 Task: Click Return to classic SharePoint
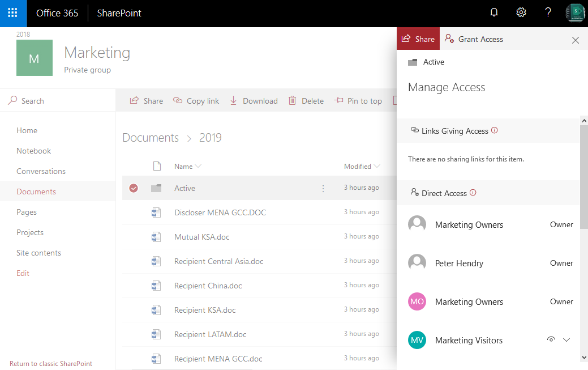coord(50,363)
